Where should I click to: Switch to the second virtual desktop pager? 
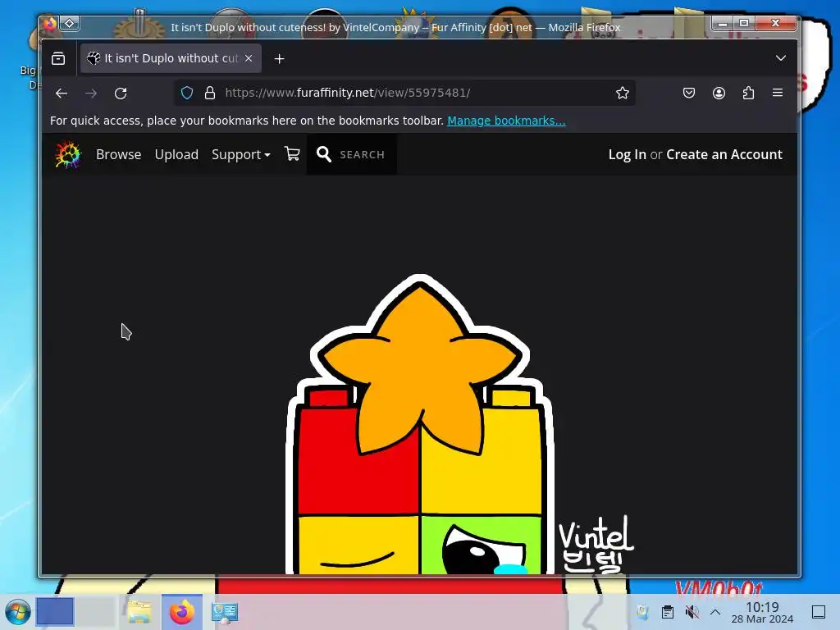(96, 612)
